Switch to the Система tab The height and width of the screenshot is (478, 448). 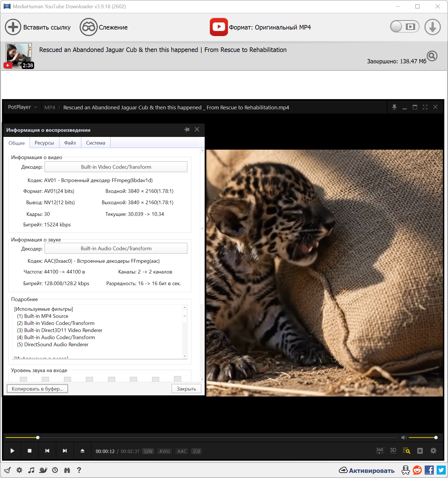click(x=96, y=143)
